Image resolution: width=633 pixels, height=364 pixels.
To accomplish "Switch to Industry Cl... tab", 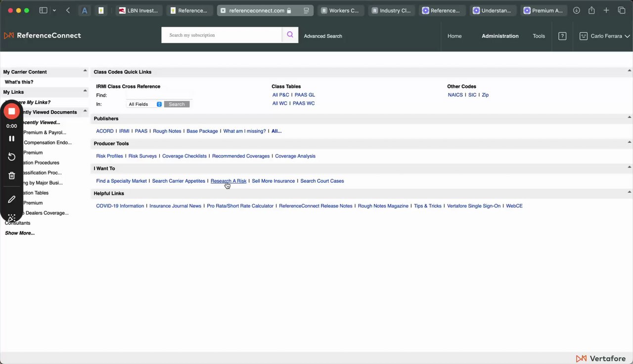I will 391,10.
